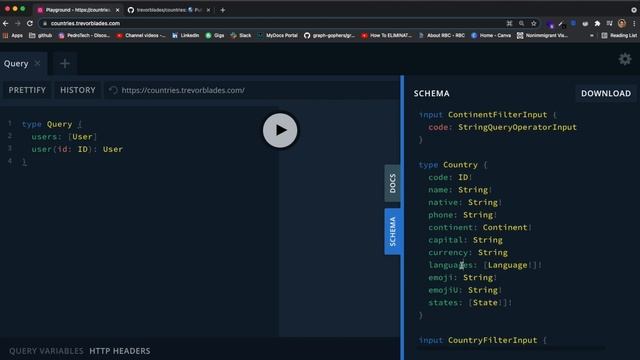
Task: Click the user(id: ID) line in editor
Action: (x=77, y=149)
